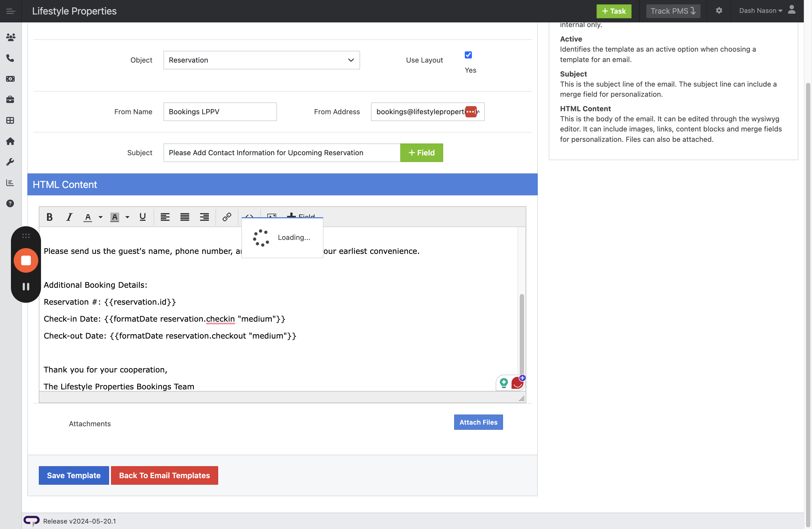
Task: Expand the font color dropdown arrow
Action: (101, 217)
